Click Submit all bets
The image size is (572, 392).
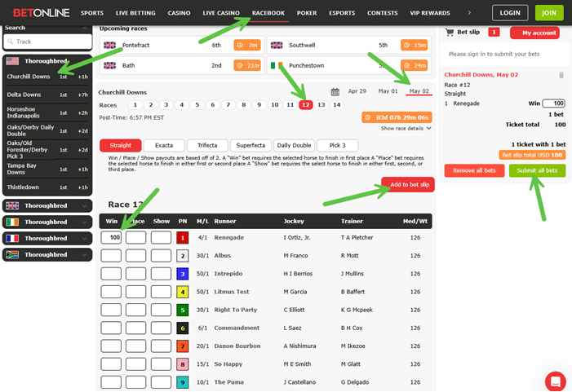click(537, 170)
